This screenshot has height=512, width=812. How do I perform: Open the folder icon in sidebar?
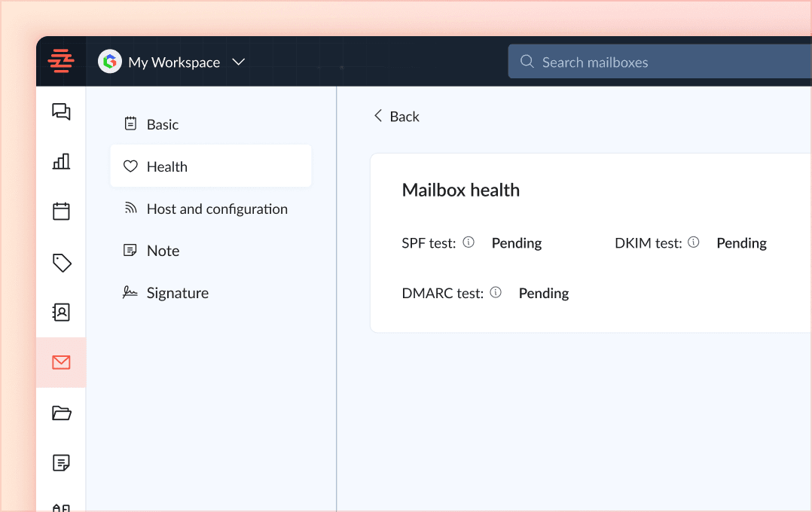tap(62, 413)
